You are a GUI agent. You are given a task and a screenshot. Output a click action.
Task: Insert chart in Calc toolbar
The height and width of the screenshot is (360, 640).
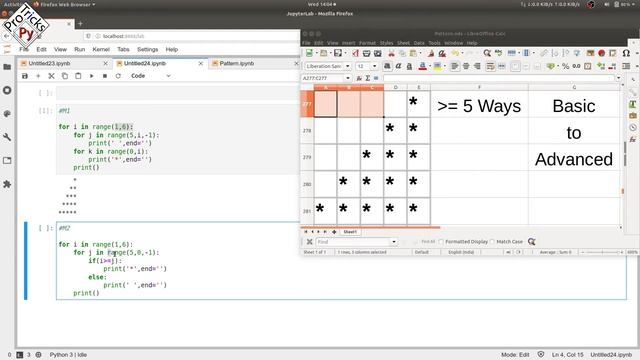point(602,53)
